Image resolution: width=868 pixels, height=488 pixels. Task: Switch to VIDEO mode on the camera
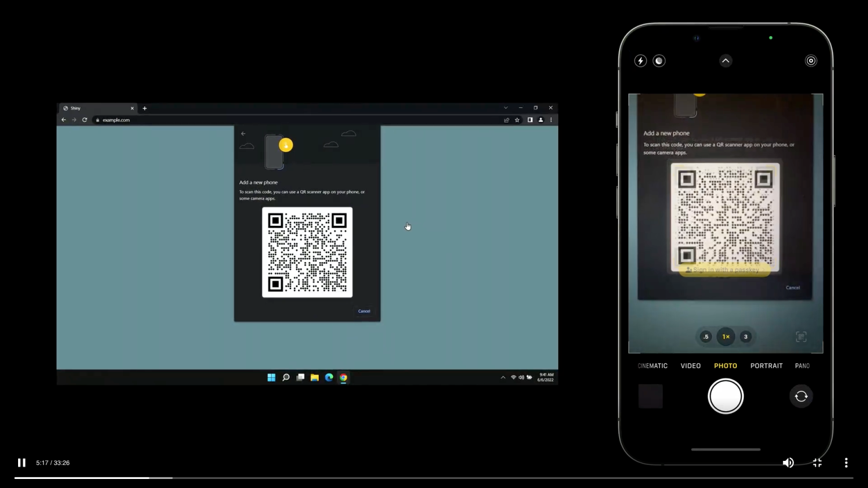[691, 365]
